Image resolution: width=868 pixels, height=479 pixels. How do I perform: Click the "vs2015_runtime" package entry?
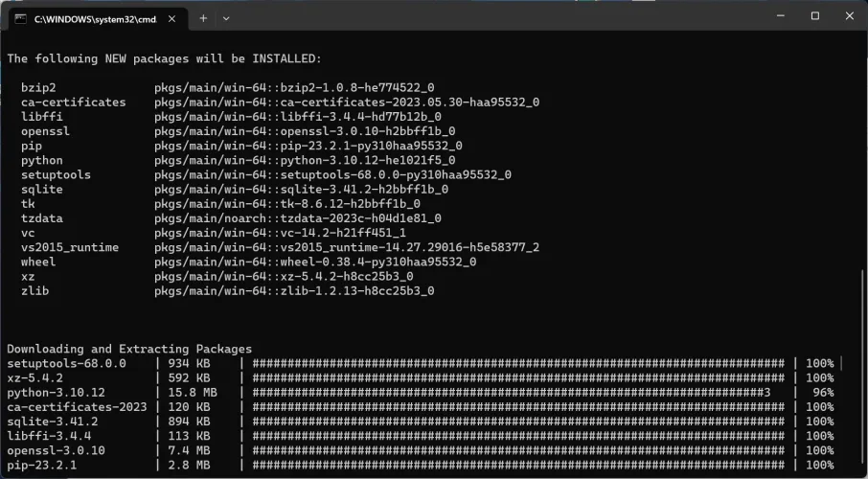pyautogui.click(x=70, y=247)
